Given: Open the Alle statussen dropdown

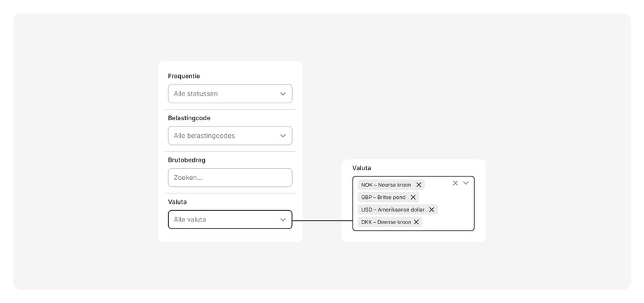Looking at the screenshot, I should [x=230, y=94].
